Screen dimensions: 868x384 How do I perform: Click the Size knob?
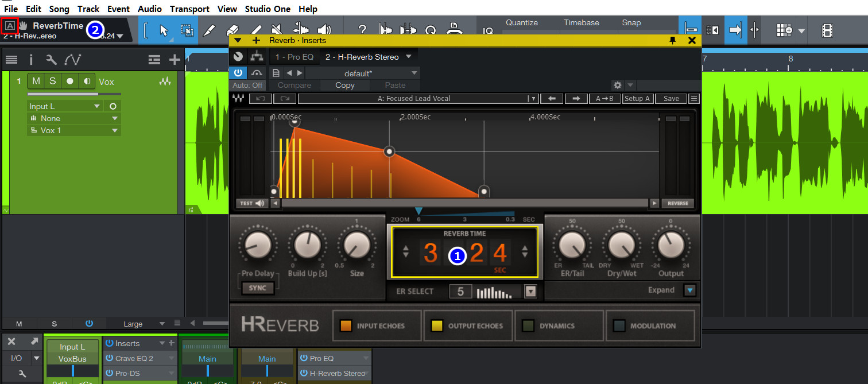[356, 245]
